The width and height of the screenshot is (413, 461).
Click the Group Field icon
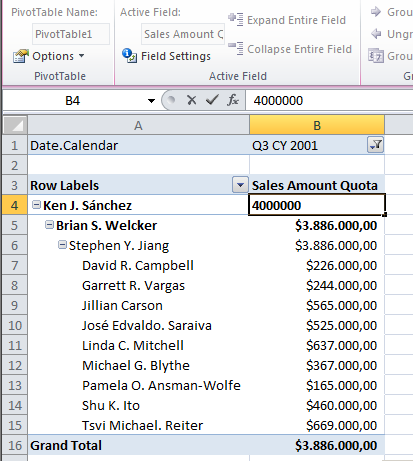(376, 56)
